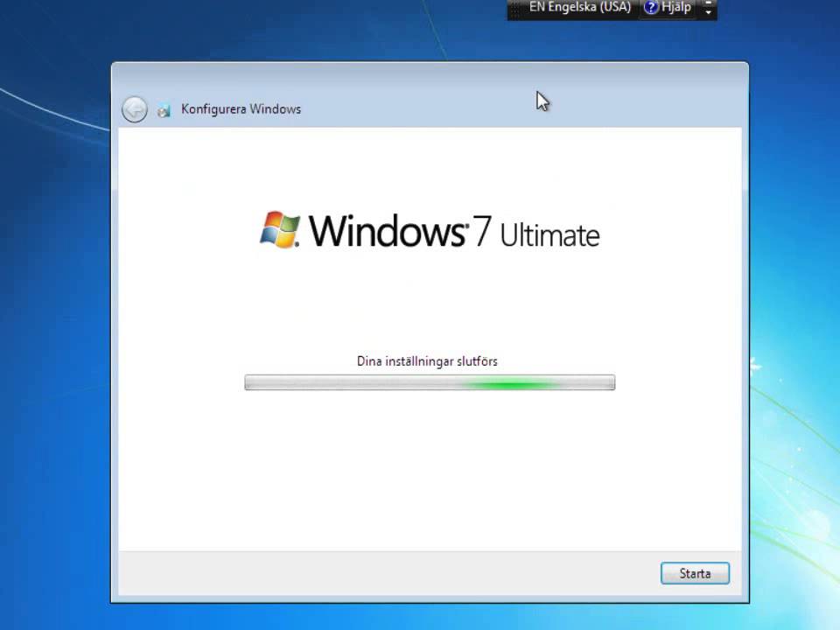Click the blue help question mark icon
The image size is (840, 630).
pyautogui.click(x=651, y=8)
